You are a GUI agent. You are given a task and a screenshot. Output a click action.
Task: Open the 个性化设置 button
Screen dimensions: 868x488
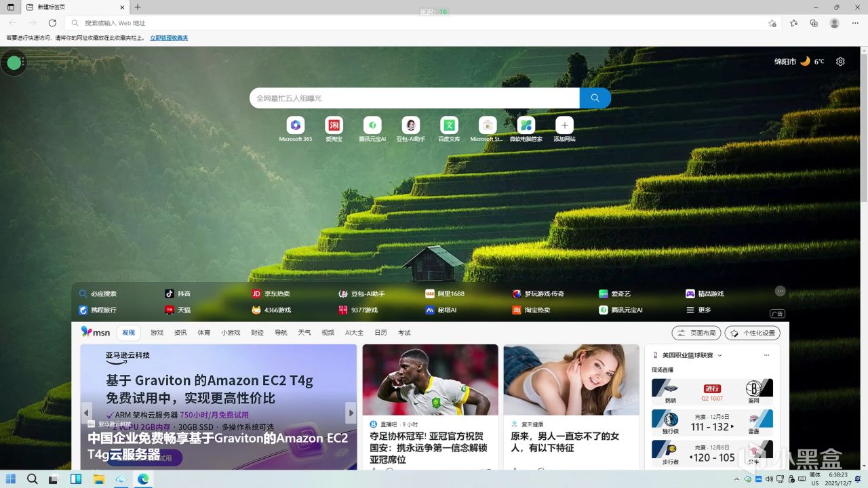(752, 333)
